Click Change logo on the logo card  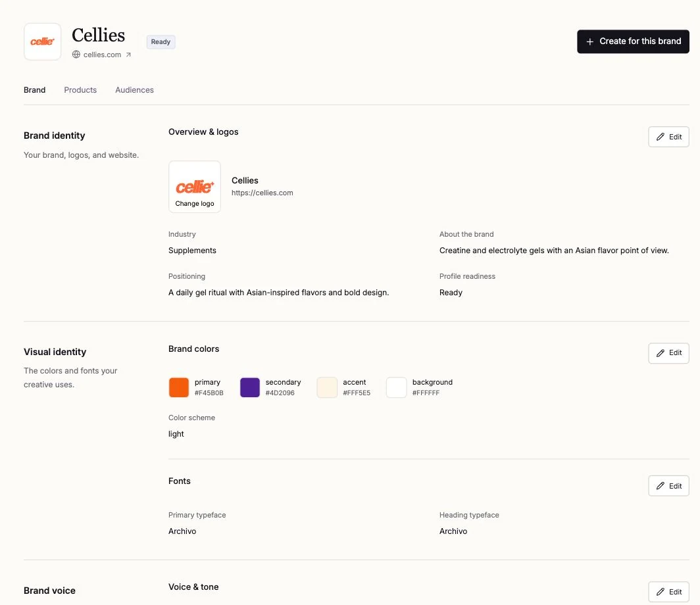click(x=195, y=203)
